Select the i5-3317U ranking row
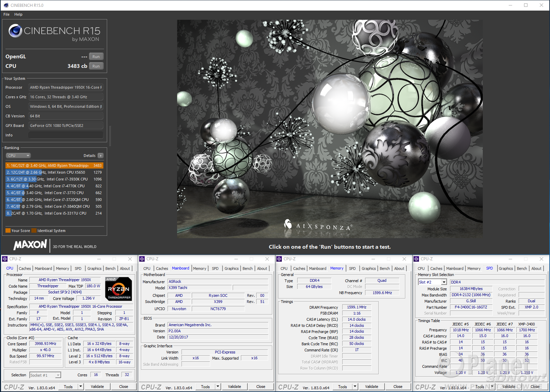 tap(54, 213)
